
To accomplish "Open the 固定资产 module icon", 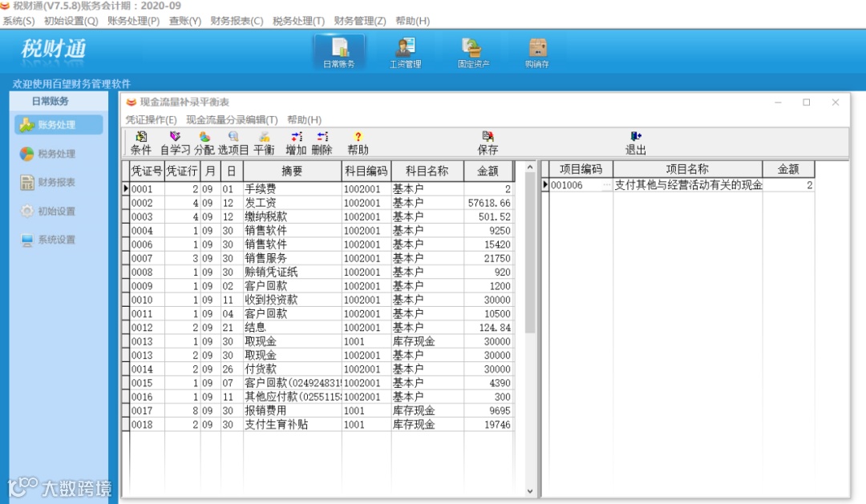I will (x=473, y=52).
